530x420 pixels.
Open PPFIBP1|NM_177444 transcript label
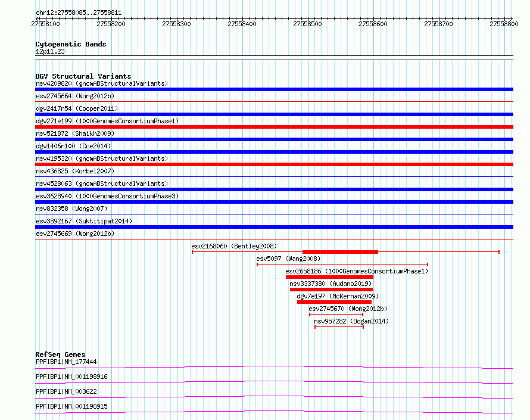[x=66, y=362]
